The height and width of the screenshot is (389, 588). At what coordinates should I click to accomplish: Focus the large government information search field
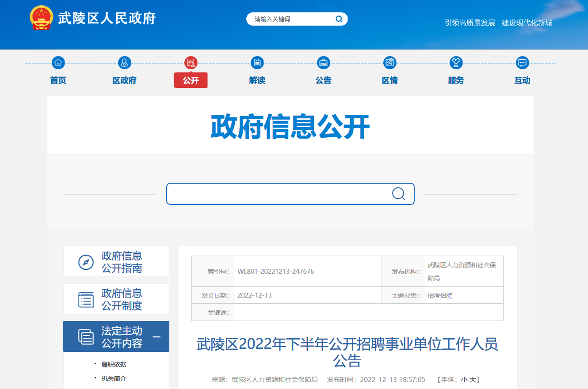(x=279, y=194)
